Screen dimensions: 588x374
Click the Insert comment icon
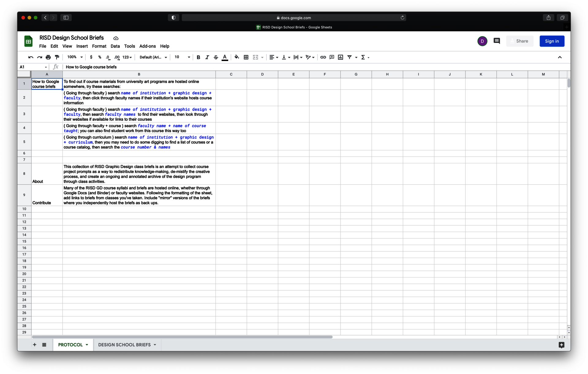332,57
